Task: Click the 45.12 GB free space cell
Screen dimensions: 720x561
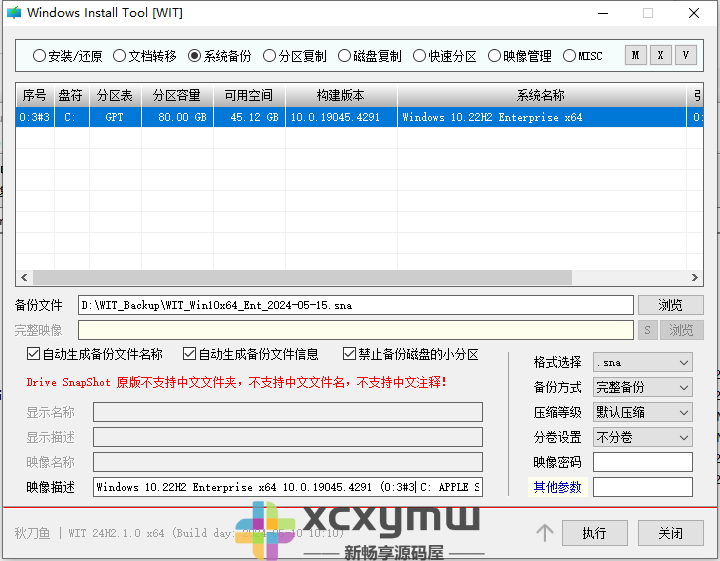Action: pos(249,117)
